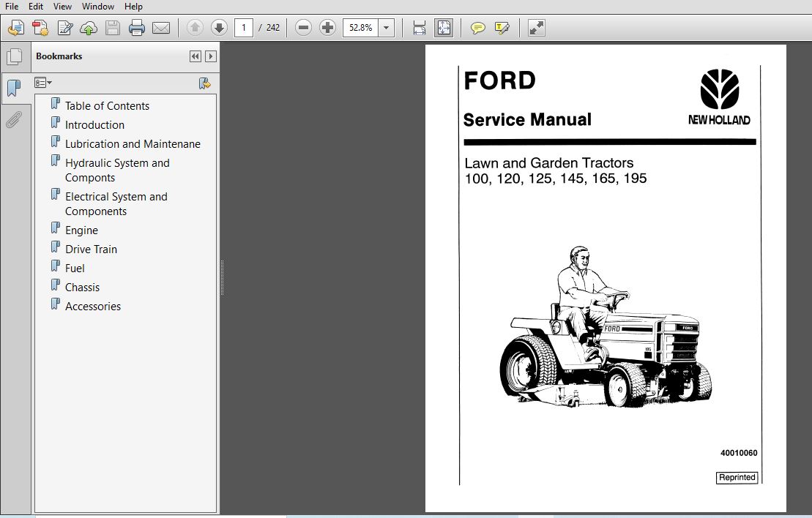Click the 242 total pages label
Viewport: 812px width, 518px height.
(273, 28)
